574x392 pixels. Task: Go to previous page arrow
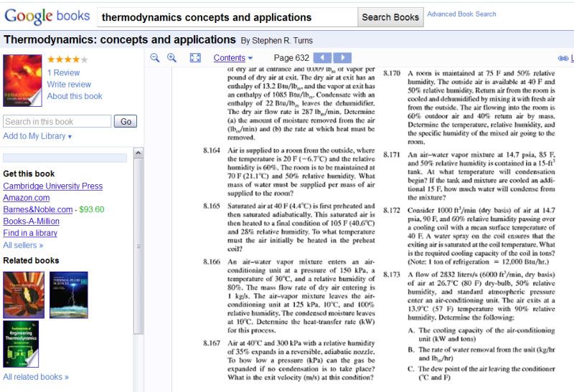point(322,58)
